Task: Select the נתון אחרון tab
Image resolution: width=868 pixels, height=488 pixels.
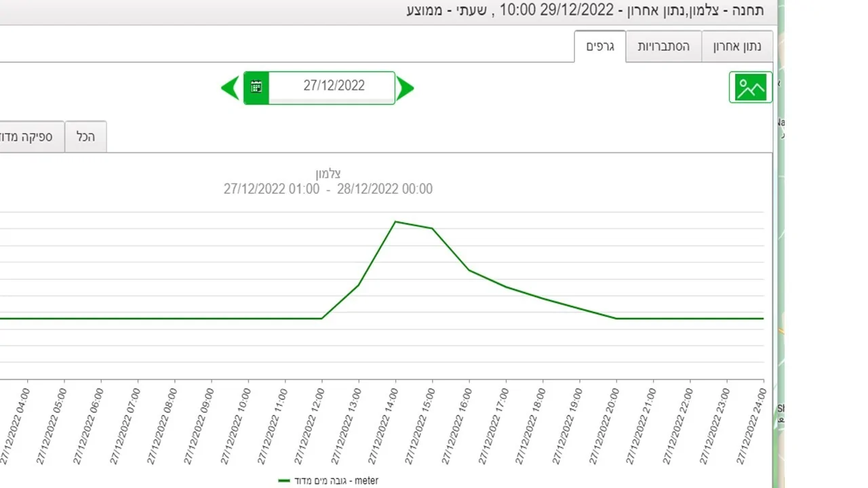Action: pos(737,47)
